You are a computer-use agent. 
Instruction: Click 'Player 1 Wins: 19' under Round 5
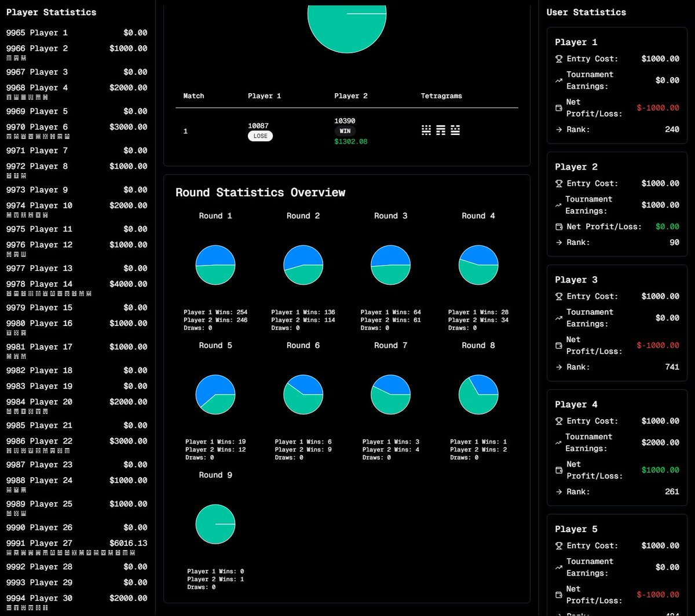(x=215, y=442)
